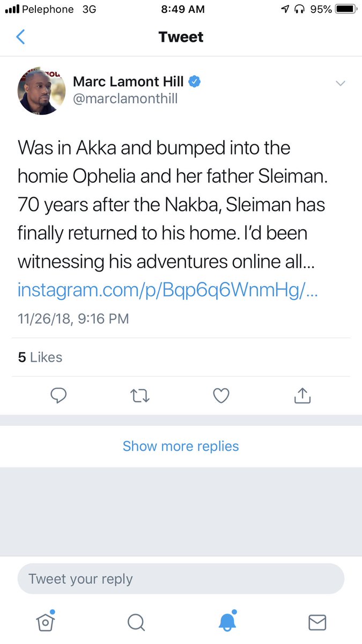Screen dimensions: 362x644
Task: Tap the verified badge icon
Action: coord(195,82)
